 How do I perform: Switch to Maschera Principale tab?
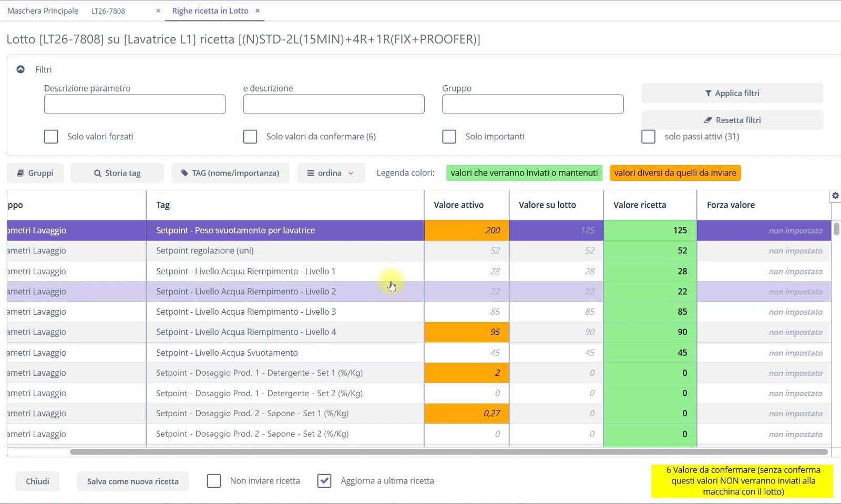pyautogui.click(x=43, y=11)
